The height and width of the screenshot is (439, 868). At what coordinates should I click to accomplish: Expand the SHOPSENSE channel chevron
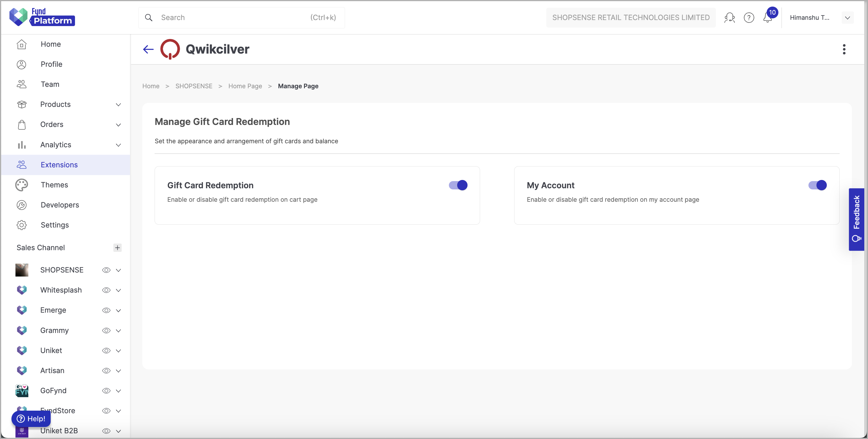point(118,270)
